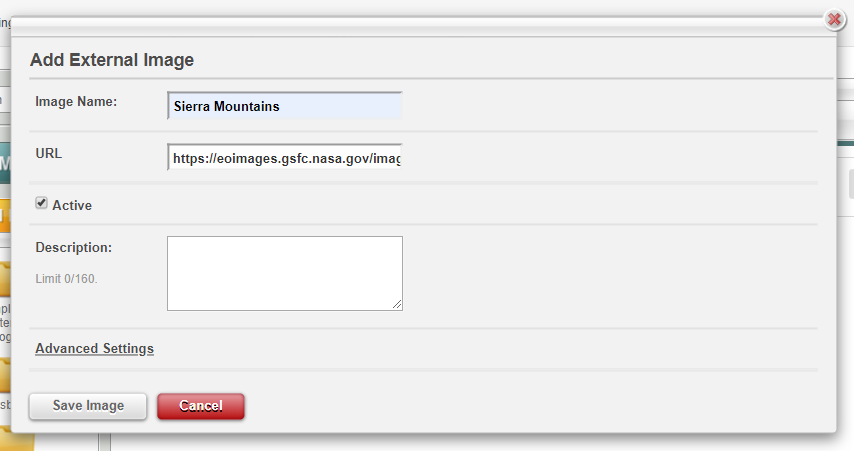Cancel adding the image
The height and width of the screenshot is (451, 854).
click(x=201, y=406)
